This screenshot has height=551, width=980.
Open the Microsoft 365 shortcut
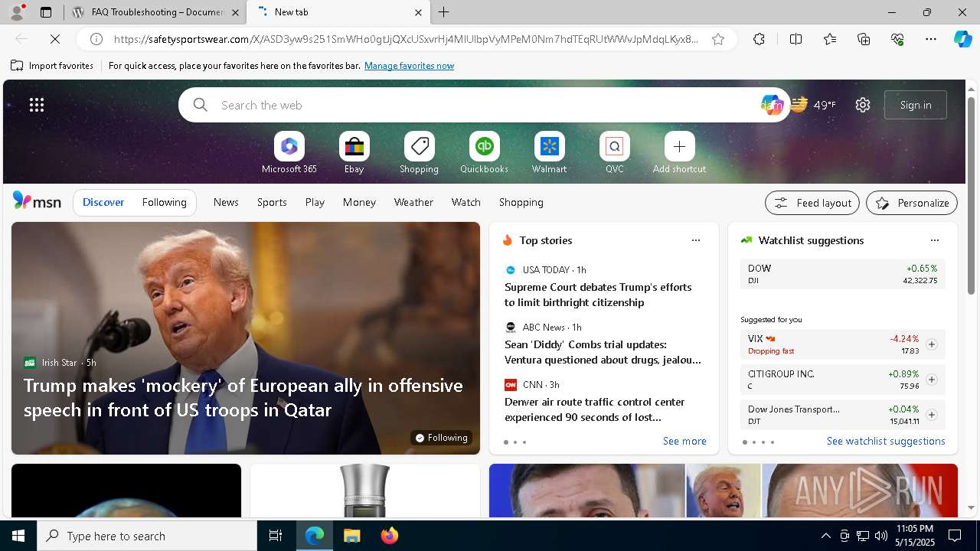coord(289,152)
